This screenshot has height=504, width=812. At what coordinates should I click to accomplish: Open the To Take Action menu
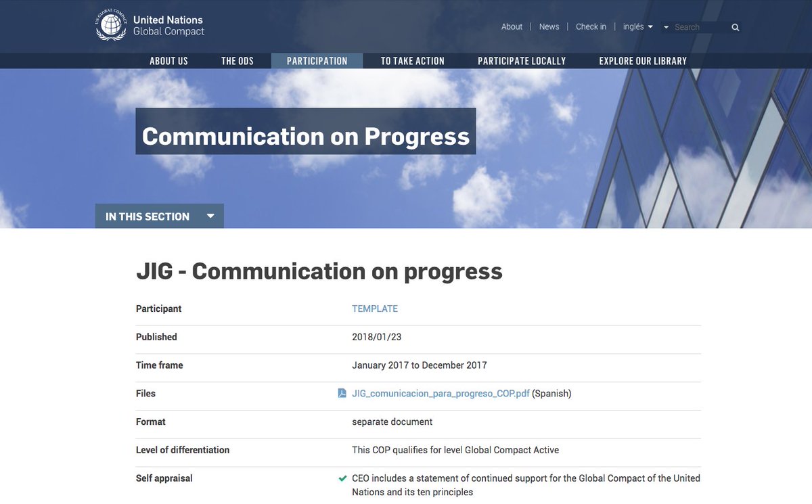pyautogui.click(x=413, y=61)
